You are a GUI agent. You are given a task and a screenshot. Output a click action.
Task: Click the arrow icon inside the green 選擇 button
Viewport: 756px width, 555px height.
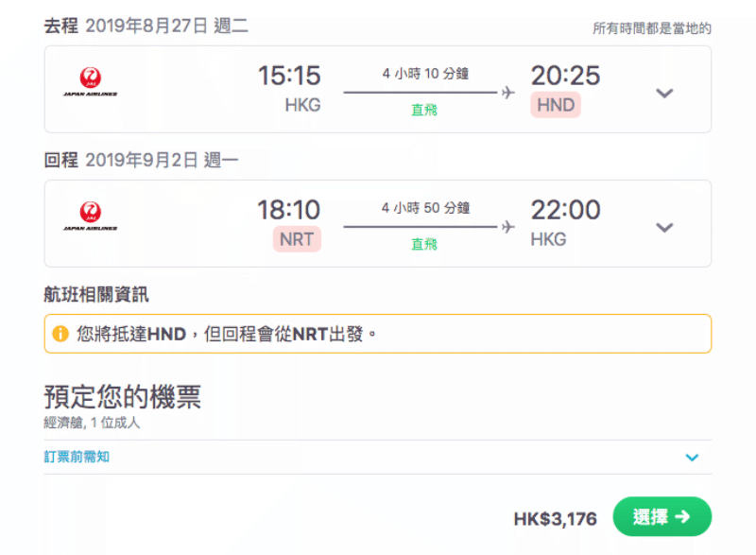coord(682,517)
